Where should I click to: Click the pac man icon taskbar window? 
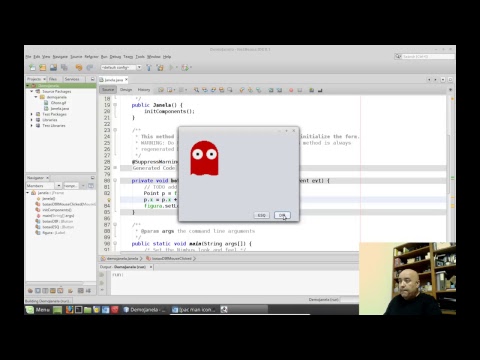(193, 310)
